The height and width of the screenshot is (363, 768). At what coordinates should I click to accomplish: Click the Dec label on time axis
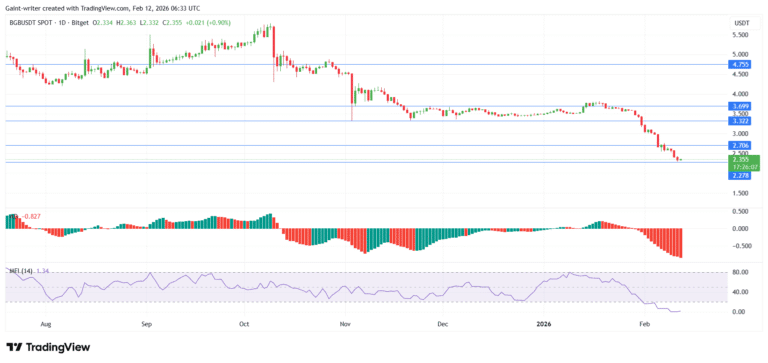tap(443, 324)
